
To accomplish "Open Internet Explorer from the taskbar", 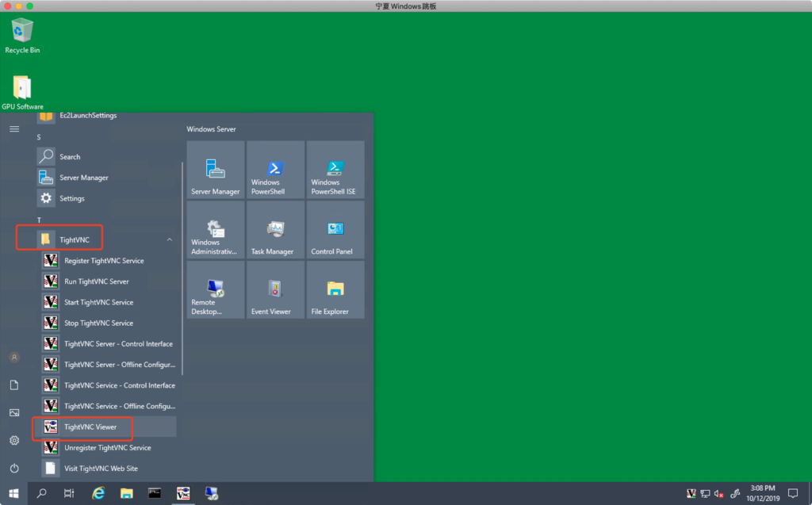I will (x=98, y=493).
